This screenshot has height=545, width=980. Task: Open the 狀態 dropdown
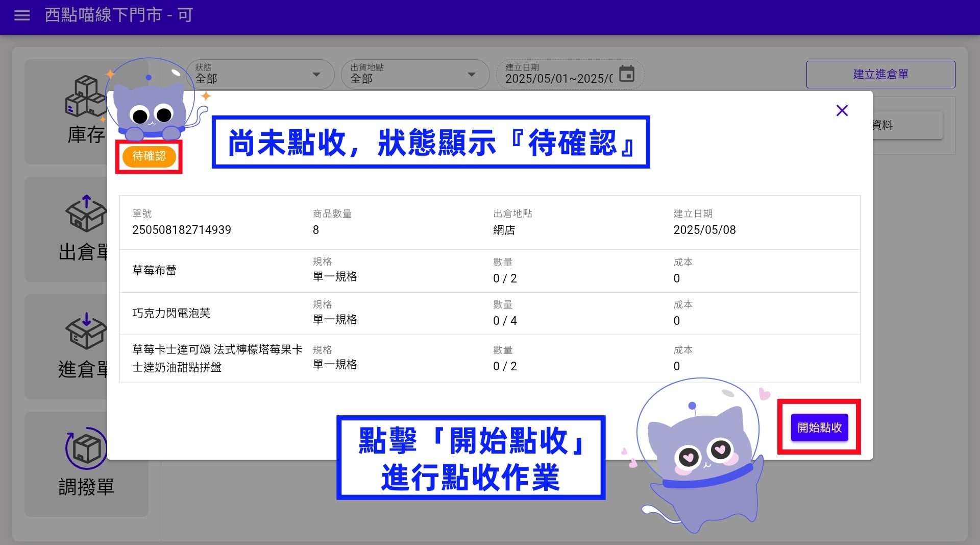point(260,75)
